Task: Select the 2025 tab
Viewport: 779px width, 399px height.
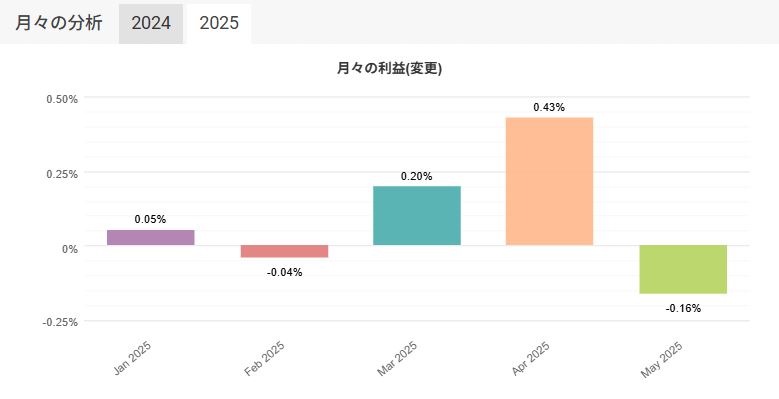Action: pos(219,23)
